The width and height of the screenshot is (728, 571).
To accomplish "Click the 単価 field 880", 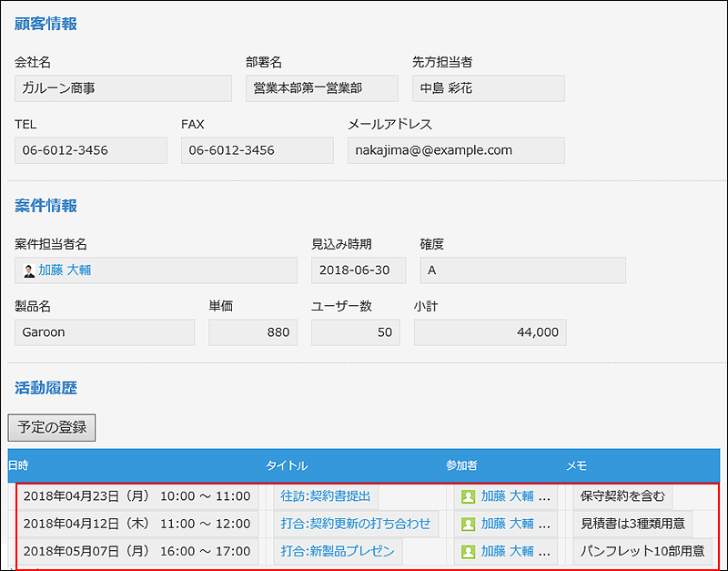I will [253, 332].
